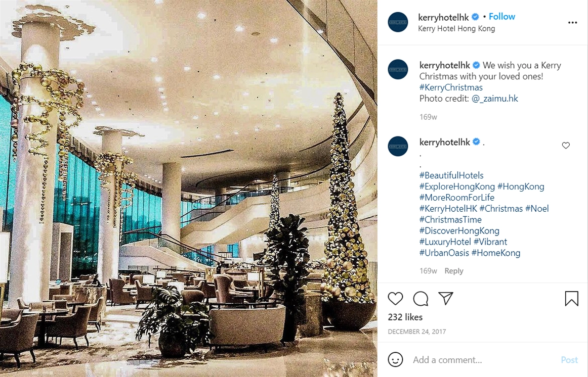Screen dimensions: 588x377
Task: Like the hashtag comment with small heart
Action: coord(566,145)
